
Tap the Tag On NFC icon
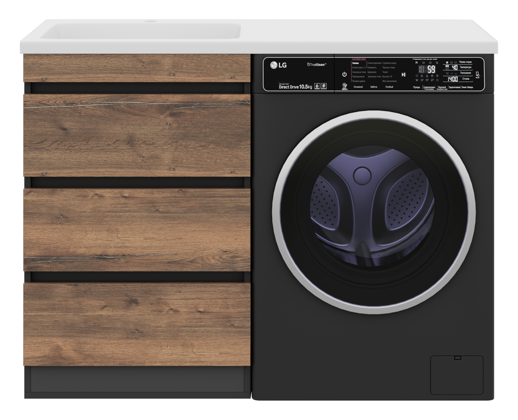[478, 75]
